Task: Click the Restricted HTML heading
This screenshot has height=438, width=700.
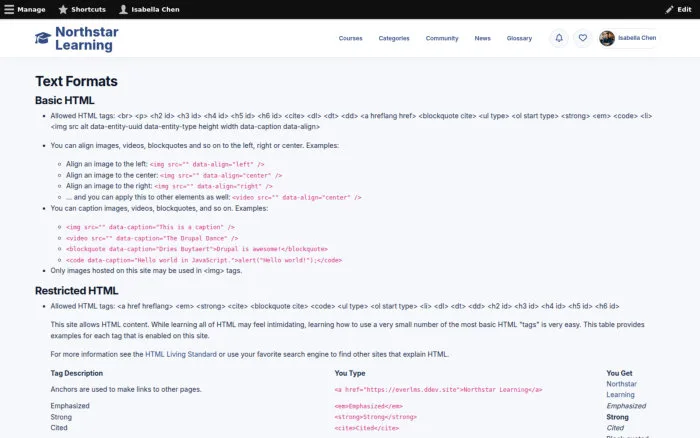Action: [x=77, y=291]
